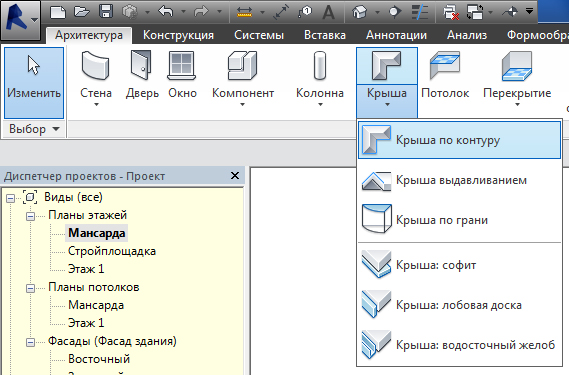This screenshot has width=569, height=375.
Task: Select the Modify (Изменить) arrow tool
Action: click(x=34, y=83)
